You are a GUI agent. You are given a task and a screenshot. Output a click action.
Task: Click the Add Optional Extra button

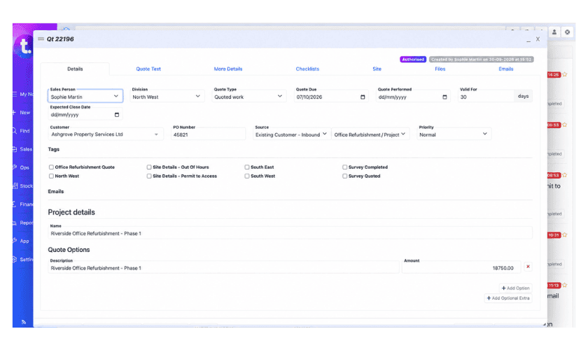(x=508, y=298)
